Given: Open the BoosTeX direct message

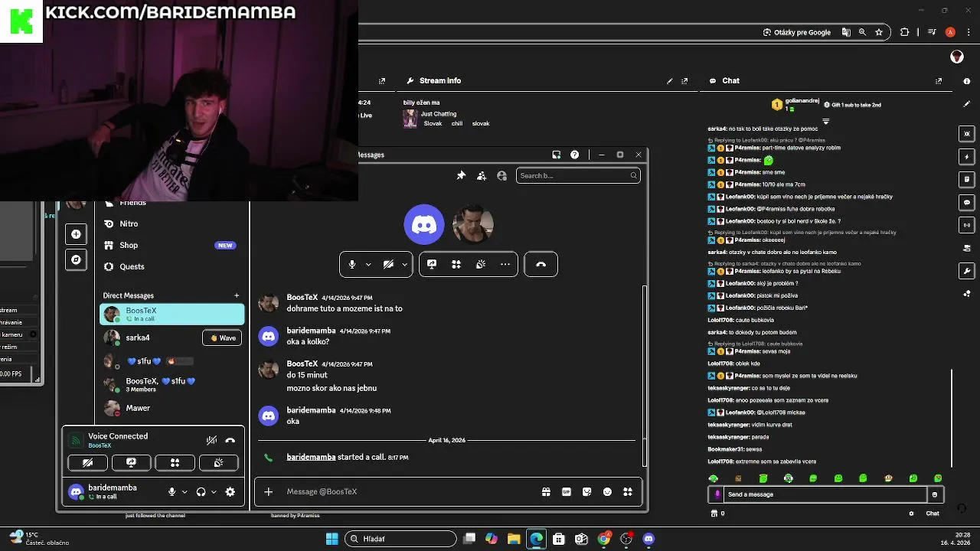Looking at the screenshot, I should click(171, 314).
